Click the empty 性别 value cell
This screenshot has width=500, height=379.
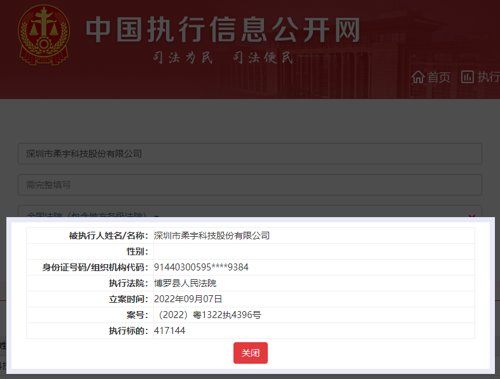pyautogui.click(x=314, y=252)
